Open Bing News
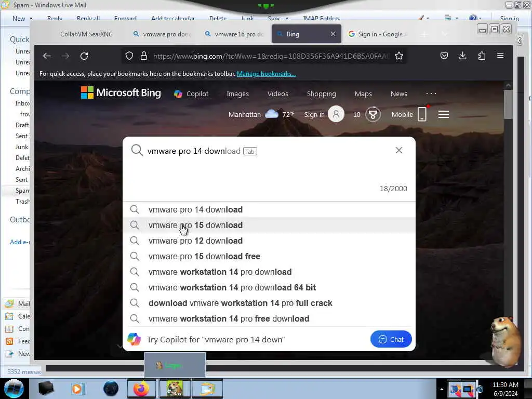The height and width of the screenshot is (399, 532). [x=398, y=94]
